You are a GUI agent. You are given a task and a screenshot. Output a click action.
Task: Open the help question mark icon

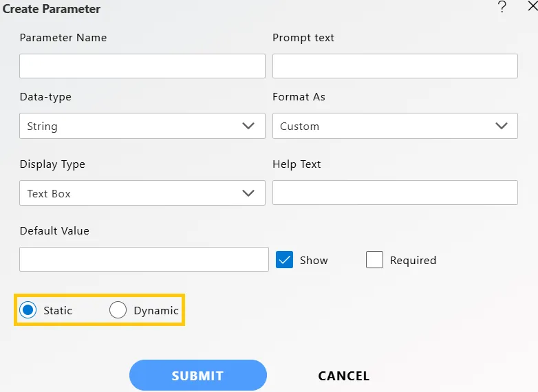coord(502,6)
